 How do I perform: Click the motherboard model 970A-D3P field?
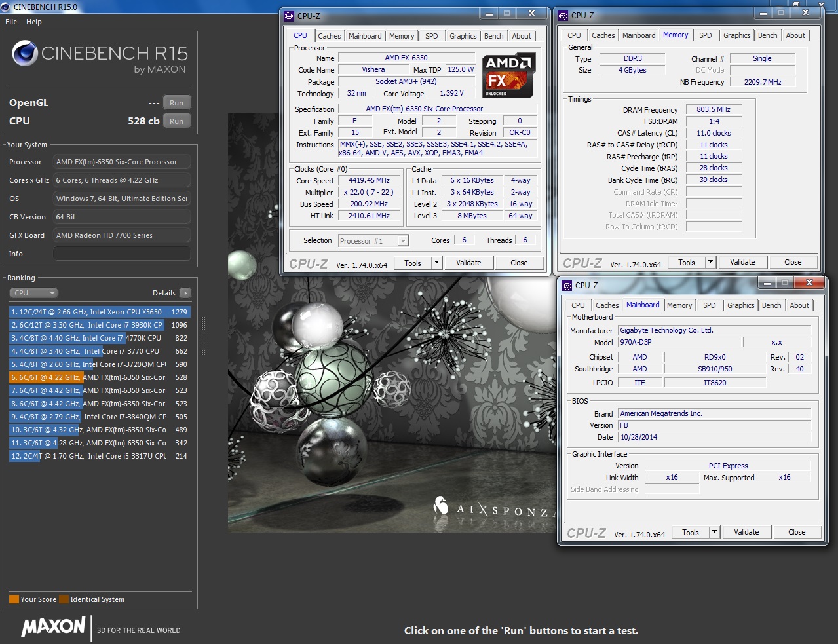679,342
